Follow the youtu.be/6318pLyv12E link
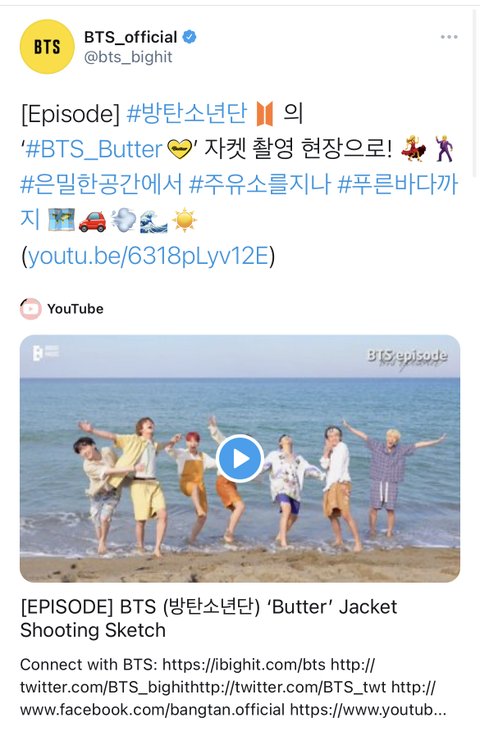Image resolution: width=480 pixels, height=731 pixels. 148,255
